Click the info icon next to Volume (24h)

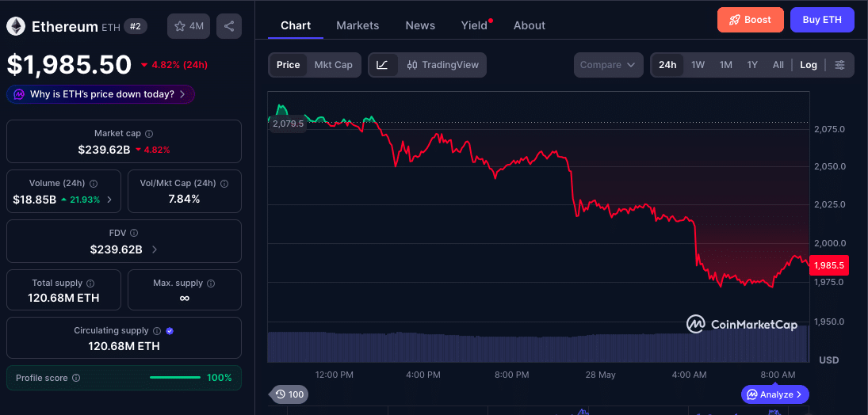pyautogui.click(x=94, y=183)
